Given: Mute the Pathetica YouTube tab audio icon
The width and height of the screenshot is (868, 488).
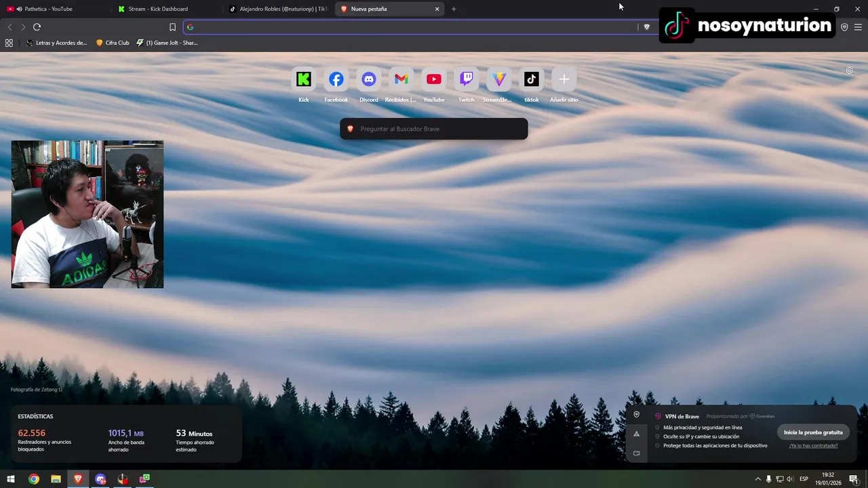Looking at the screenshot, I should tap(19, 9).
